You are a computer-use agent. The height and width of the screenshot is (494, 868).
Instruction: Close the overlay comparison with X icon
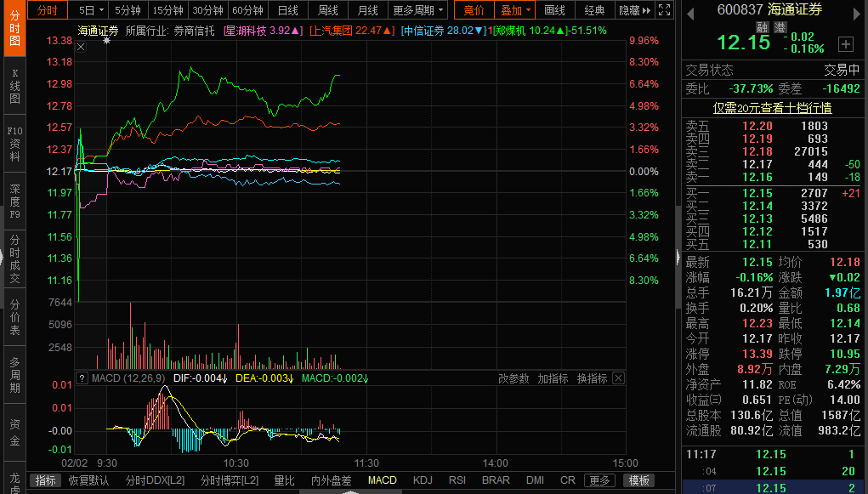pyautogui.click(x=81, y=47)
